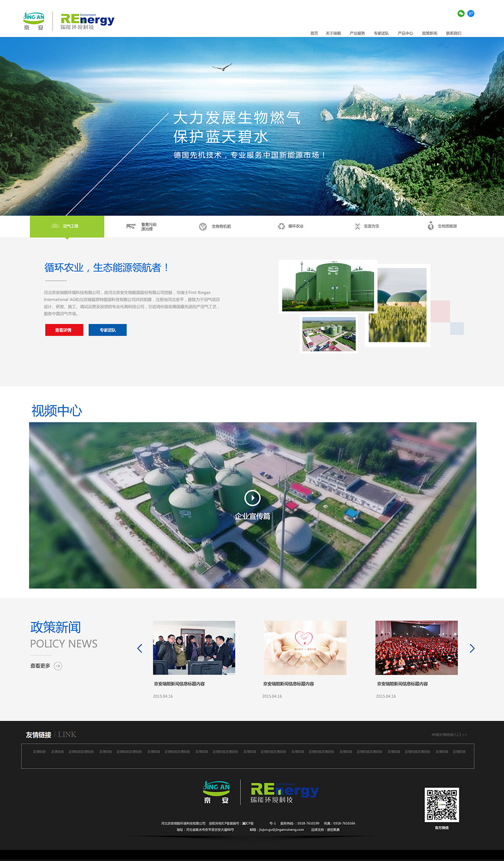Click the blue social icon beside WeChat

coord(471,14)
